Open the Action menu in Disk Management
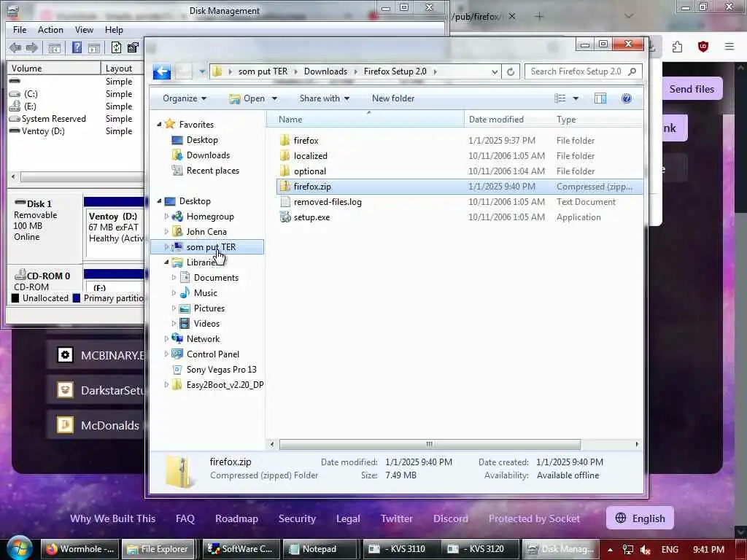The image size is (747, 560). [x=50, y=29]
